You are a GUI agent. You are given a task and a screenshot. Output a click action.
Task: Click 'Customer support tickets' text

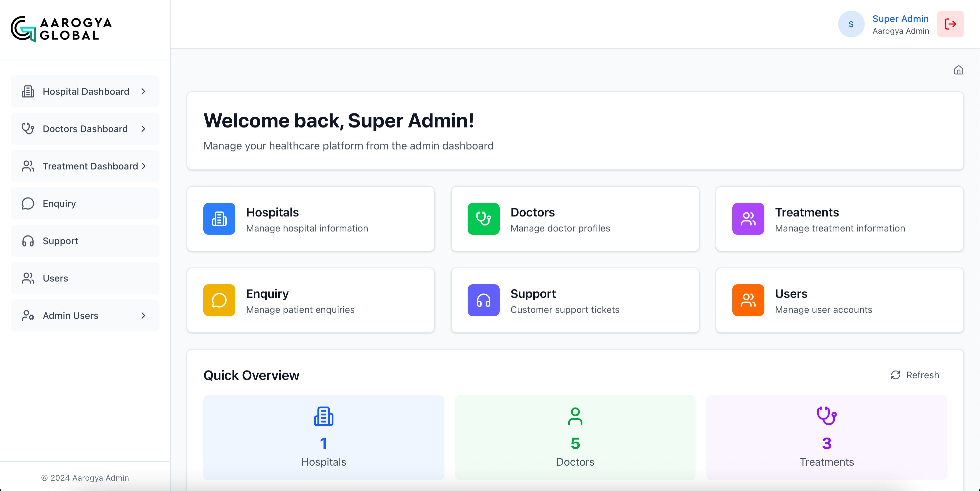pos(565,310)
